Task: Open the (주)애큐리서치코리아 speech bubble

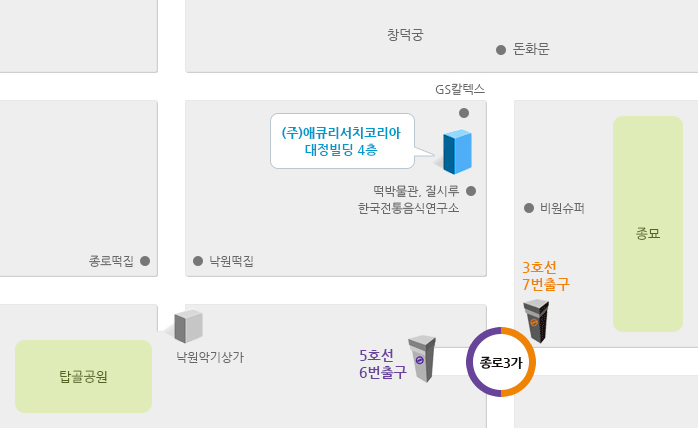Action: click(342, 141)
